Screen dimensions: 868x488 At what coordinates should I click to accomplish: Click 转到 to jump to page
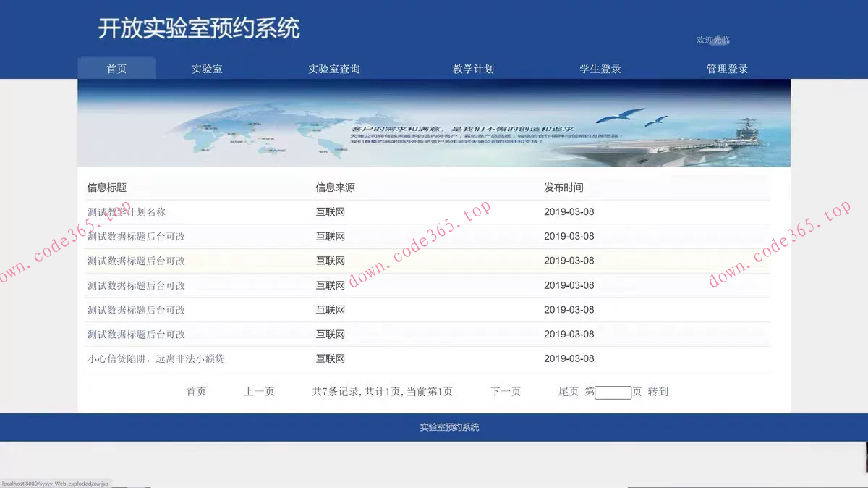coord(655,391)
